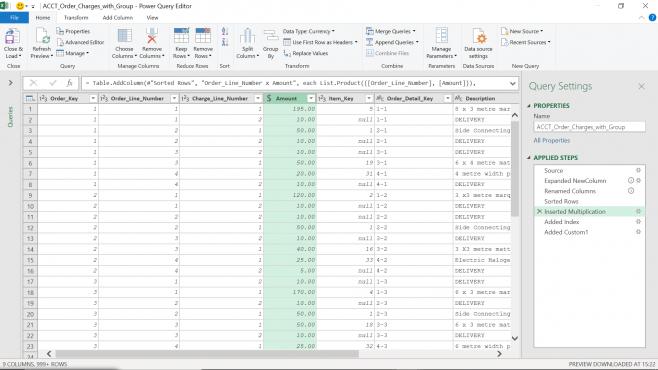This screenshot has height=370, width=658.
Task: Delete the Inserted Multiplication step
Action: point(539,211)
